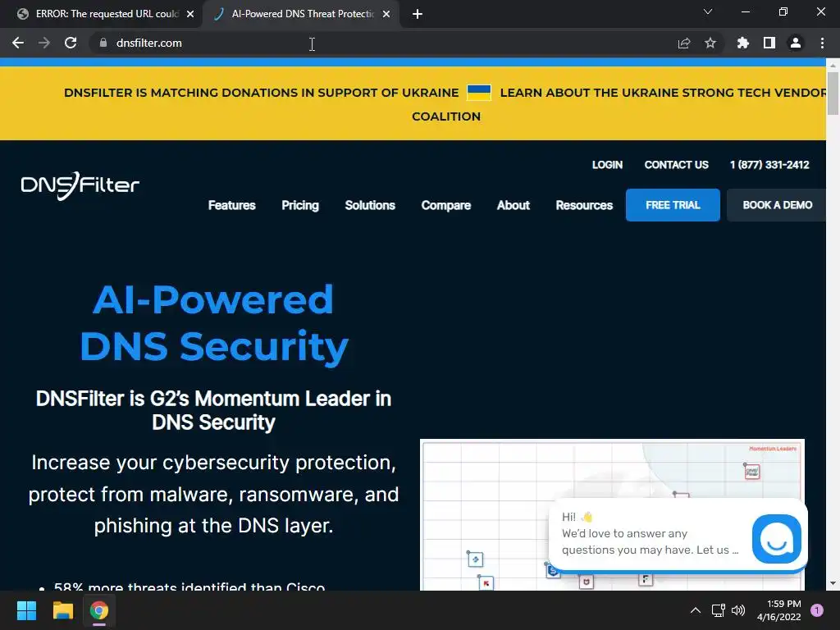Open Chrome extensions puzzle icon
This screenshot has width=840, height=630.
click(x=742, y=43)
